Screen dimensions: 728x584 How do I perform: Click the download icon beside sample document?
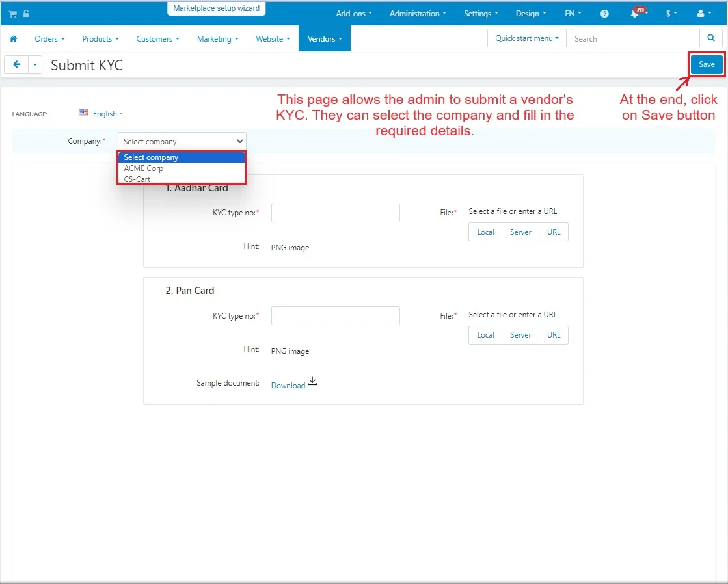pos(312,382)
